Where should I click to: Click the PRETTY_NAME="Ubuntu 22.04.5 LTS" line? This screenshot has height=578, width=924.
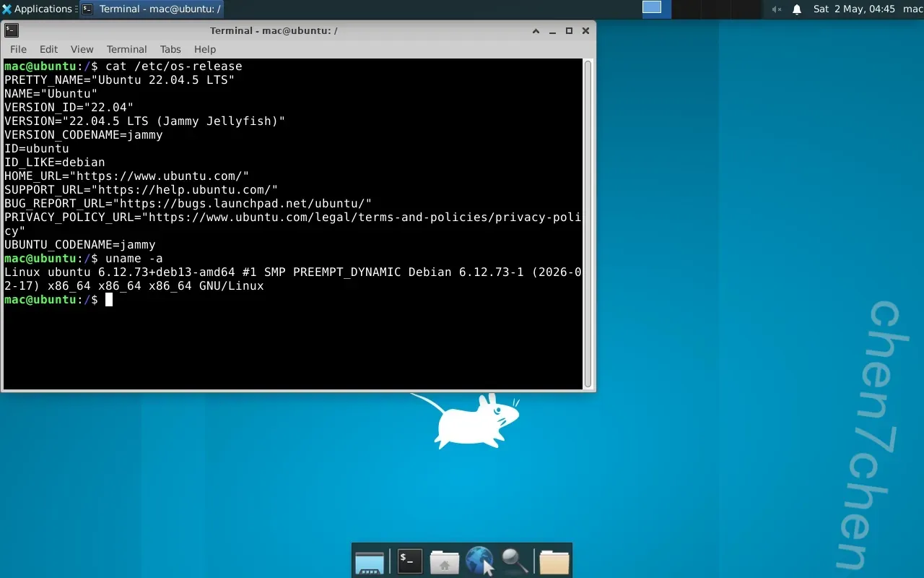pyautogui.click(x=120, y=79)
